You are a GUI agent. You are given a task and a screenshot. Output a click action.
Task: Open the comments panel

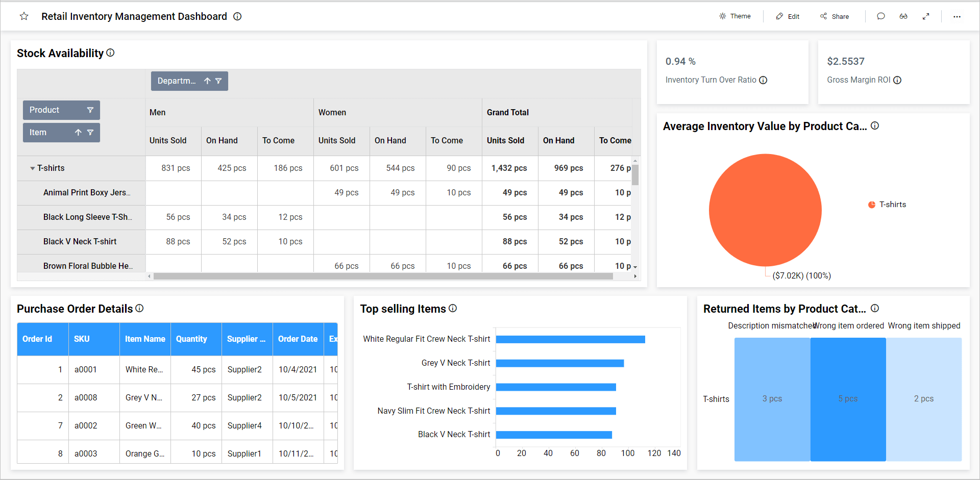[880, 16]
